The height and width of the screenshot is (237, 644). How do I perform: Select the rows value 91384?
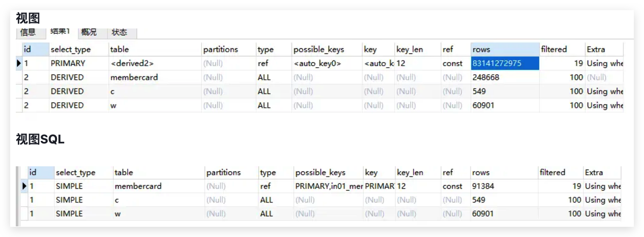504,186
